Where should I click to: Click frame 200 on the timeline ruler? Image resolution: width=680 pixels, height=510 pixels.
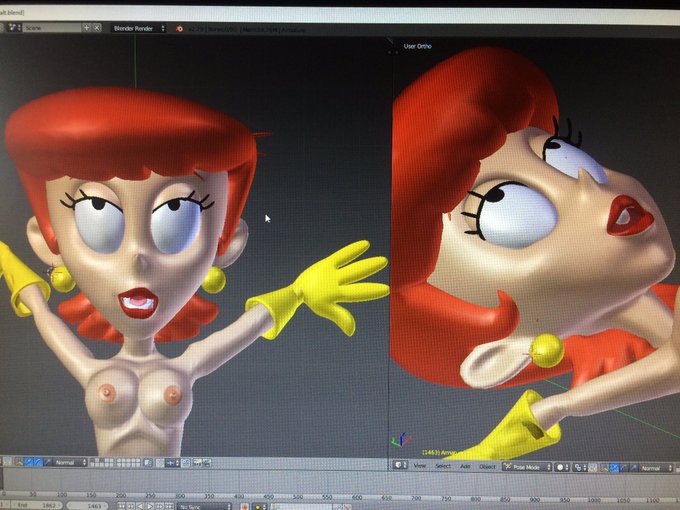click(121, 496)
